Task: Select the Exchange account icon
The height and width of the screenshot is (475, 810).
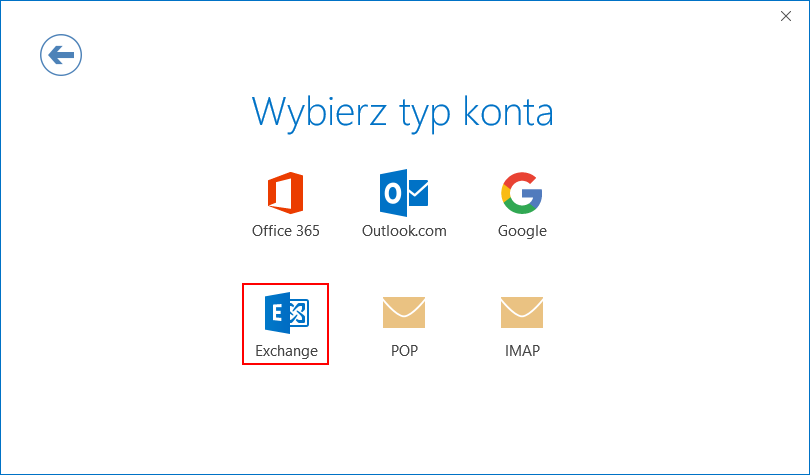Action: pyautogui.click(x=287, y=313)
